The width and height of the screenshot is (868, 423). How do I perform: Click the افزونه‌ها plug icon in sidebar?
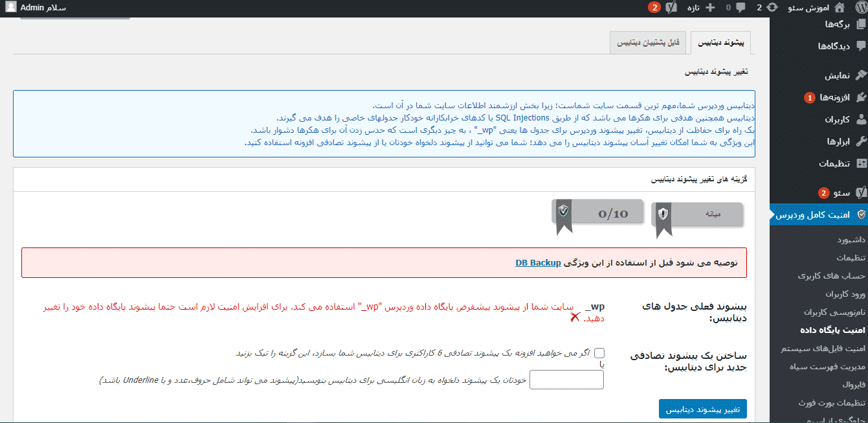click(861, 97)
